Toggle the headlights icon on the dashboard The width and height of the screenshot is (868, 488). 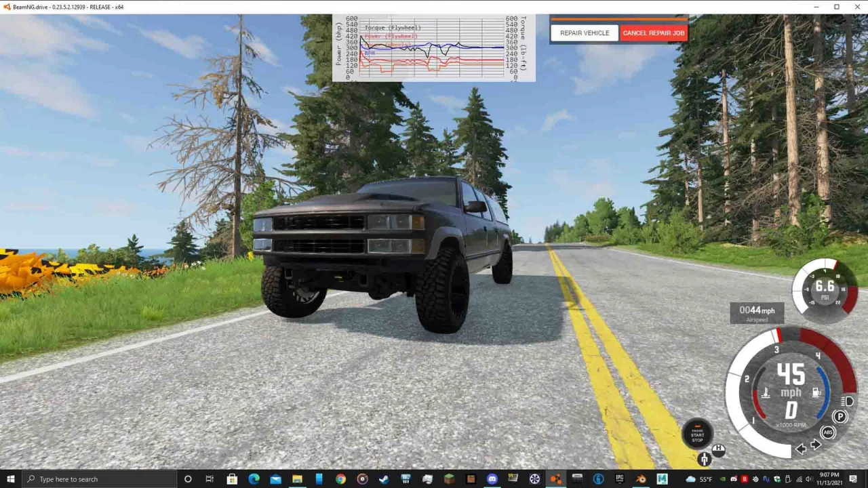click(846, 402)
